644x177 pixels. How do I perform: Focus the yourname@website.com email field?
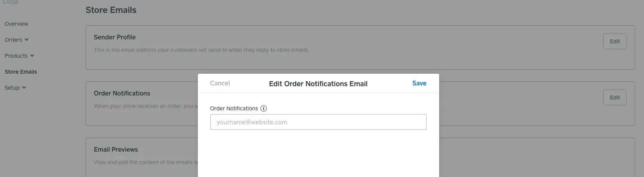click(x=318, y=122)
